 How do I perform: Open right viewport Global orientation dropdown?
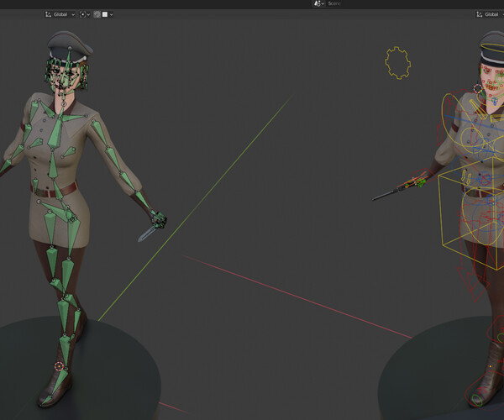pos(490,14)
